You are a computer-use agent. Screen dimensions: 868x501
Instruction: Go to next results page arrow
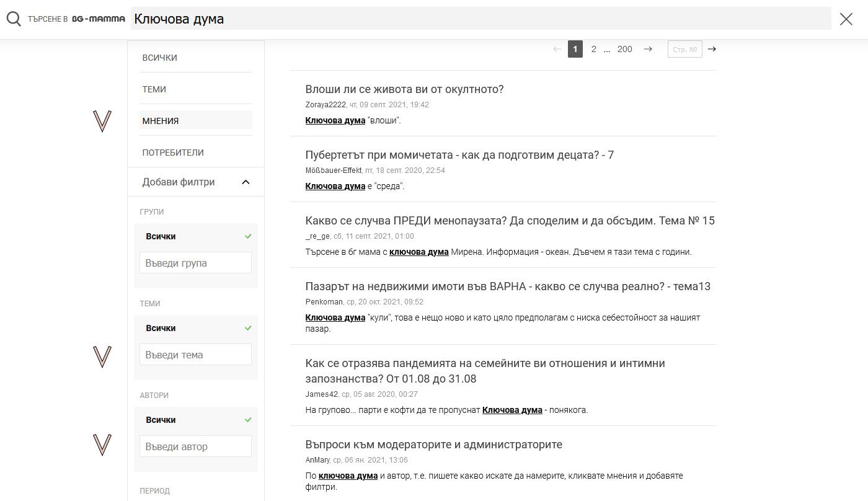(x=648, y=49)
